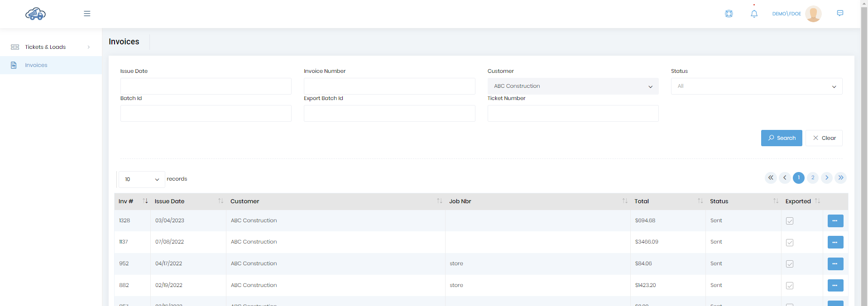
Task: Sort by Total column arrows
Action: pos(700,201)
